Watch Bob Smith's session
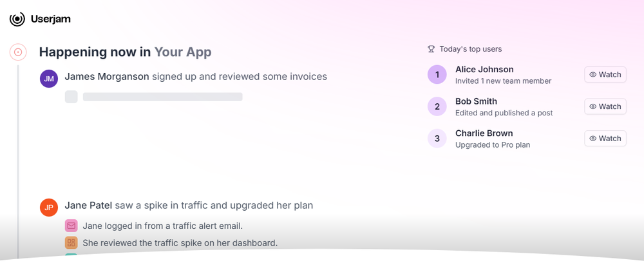 pyautogui.click(x=605, y=106)
